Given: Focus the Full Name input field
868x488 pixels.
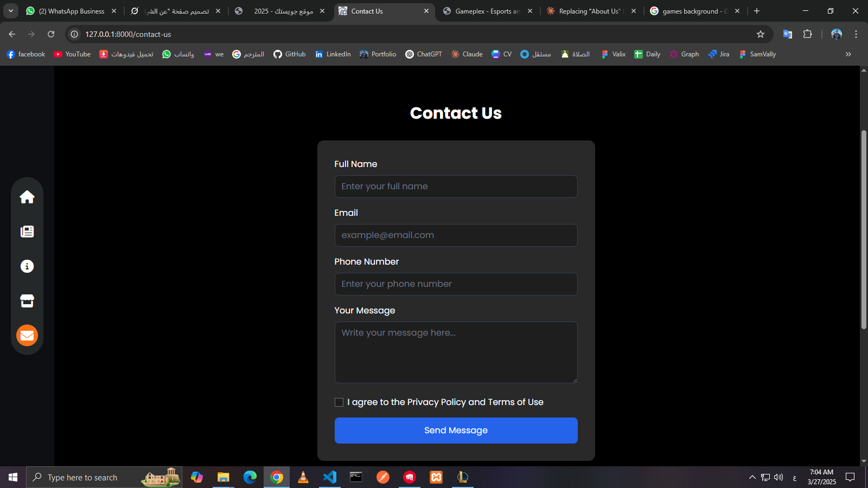Looking at the screenshot, I should (x=456, y=187).
